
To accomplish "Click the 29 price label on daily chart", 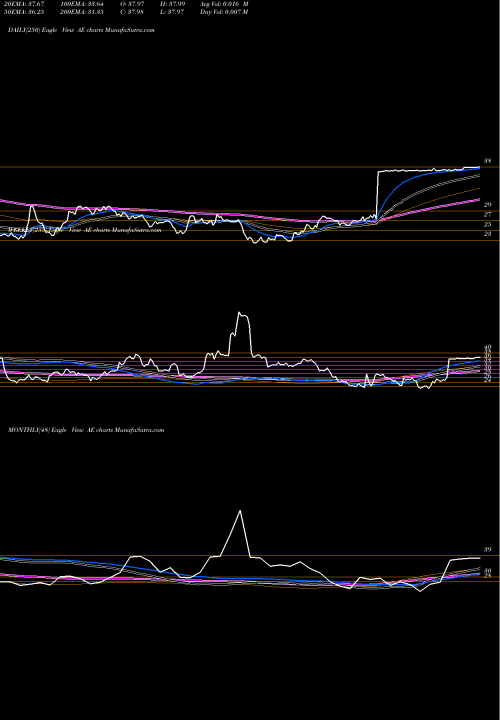I will point(488,205).
